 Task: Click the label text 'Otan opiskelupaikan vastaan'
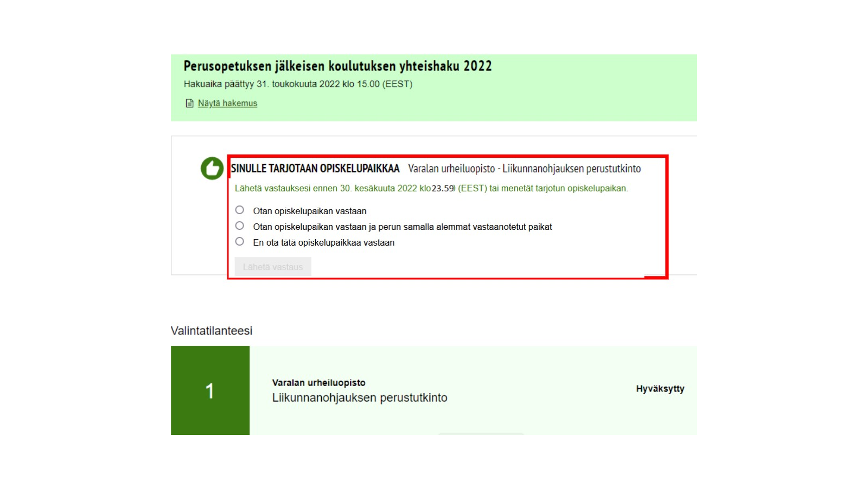tap(309, 211)
